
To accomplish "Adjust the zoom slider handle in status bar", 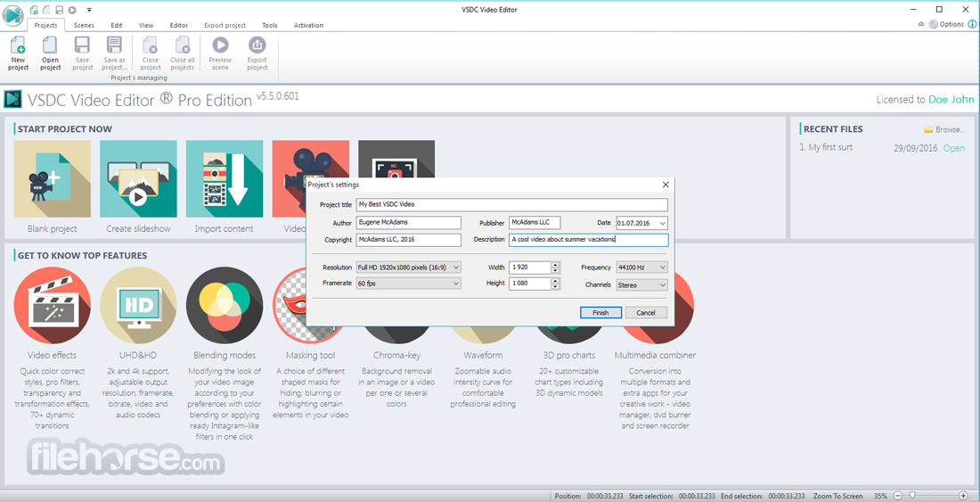I will pyautogui.click(x=912, y=496).
